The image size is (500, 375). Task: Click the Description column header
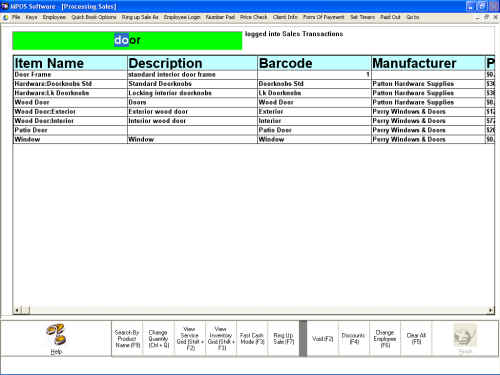pos(192,63)
